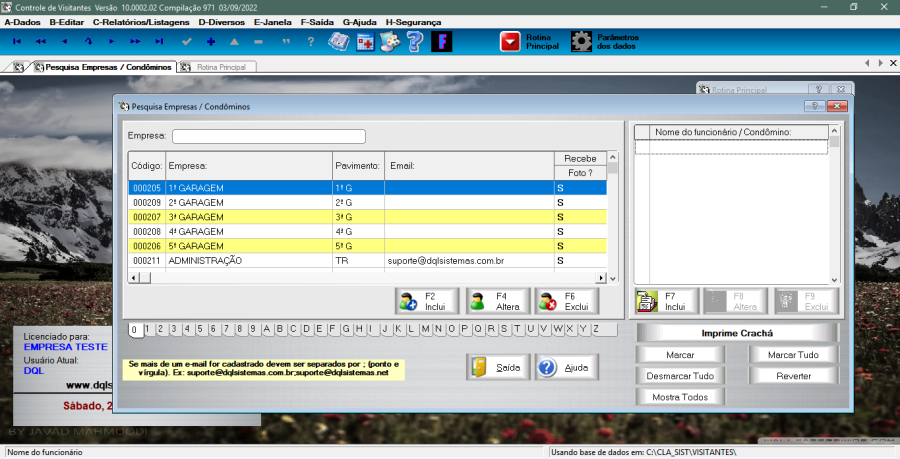Select the ADMINISTRAÇÃO row in the table
Image resolution: width=900 pixels, height=459 pixels.
coord(248,260)
